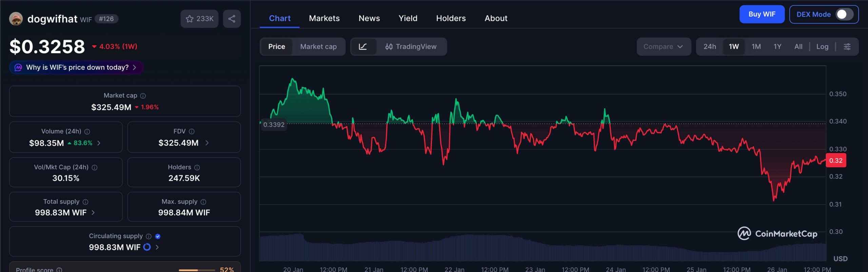
Task: Click the Total supply info icon
Action: coord(85,202)
